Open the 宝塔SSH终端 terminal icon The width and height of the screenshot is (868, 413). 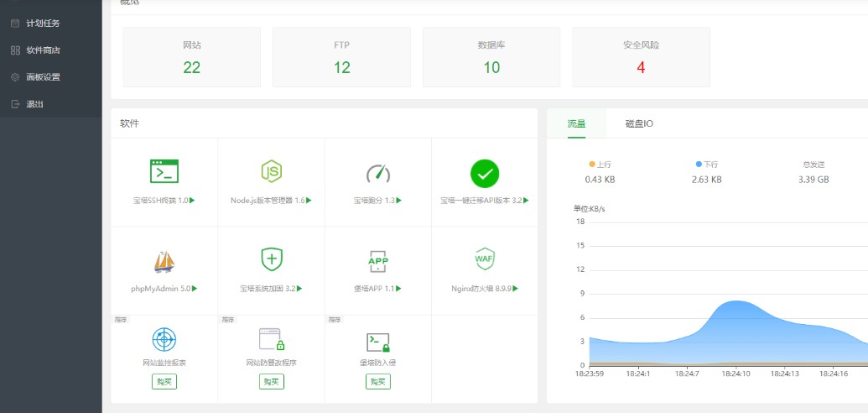[164, 171]
